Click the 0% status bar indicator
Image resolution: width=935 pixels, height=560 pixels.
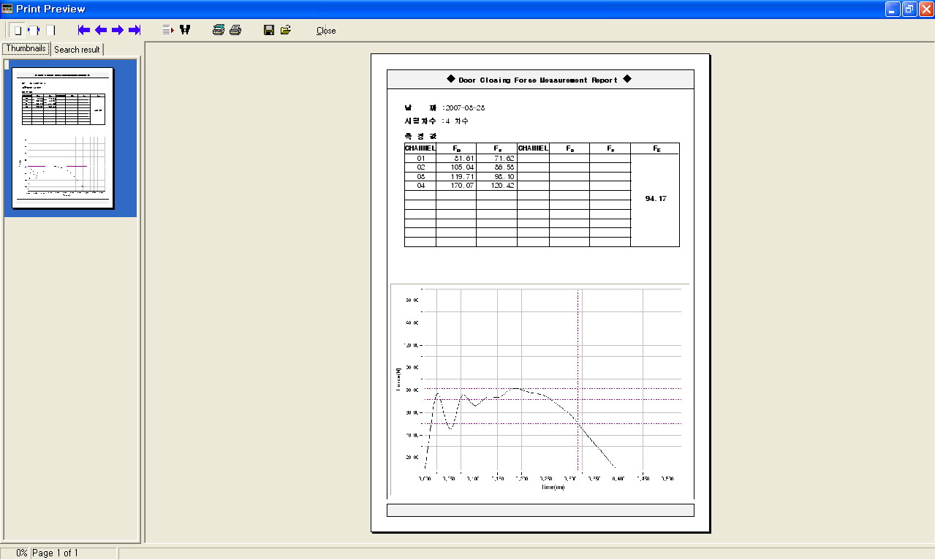click(21, 553)
